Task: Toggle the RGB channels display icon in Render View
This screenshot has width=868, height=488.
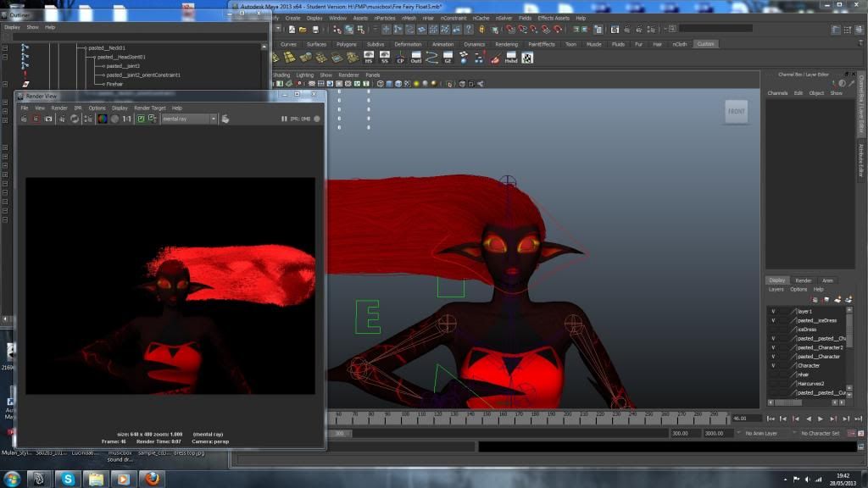Action: coord(102,119)
